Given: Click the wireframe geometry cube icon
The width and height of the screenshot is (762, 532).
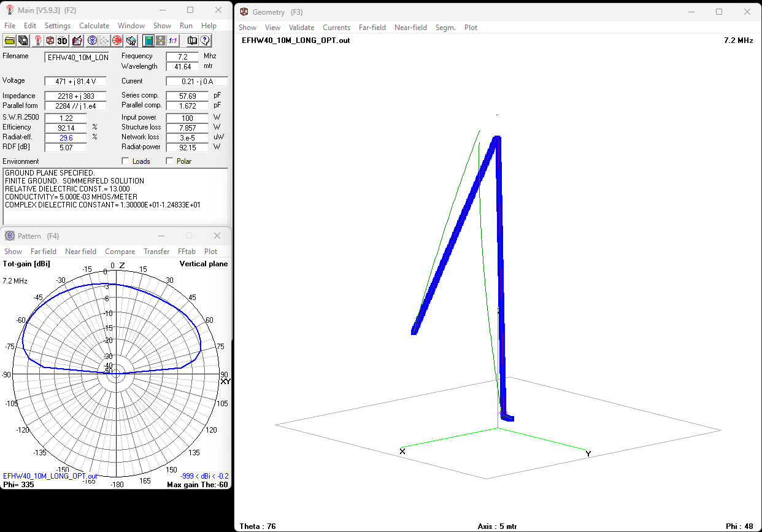Looking at the screenshot, I should (x=50, y=40).
